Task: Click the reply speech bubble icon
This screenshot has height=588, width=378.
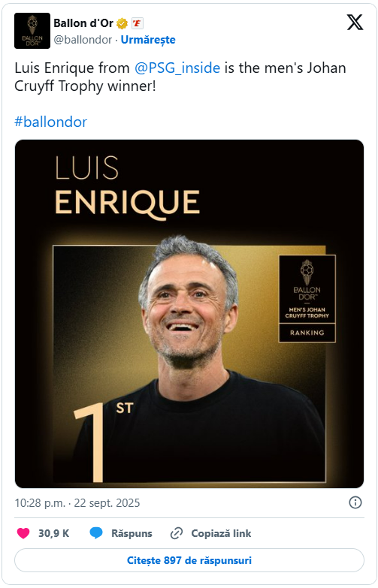Action: (96, 533)
